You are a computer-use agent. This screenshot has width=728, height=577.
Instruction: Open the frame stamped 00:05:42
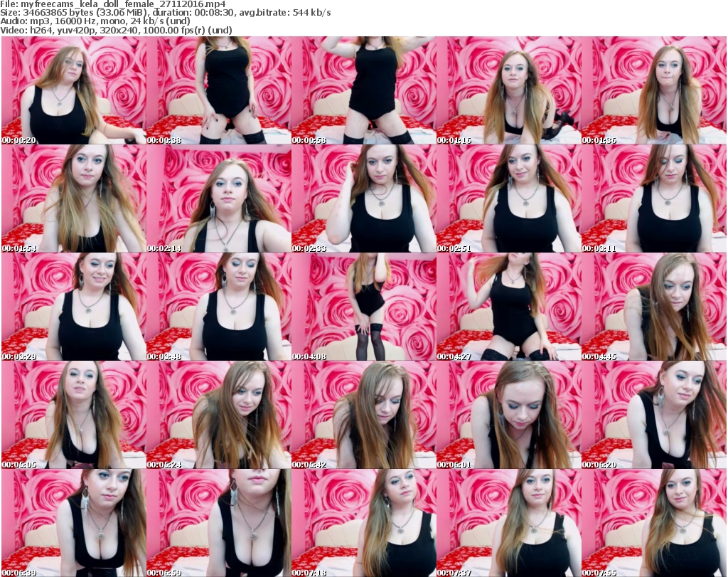point(363,415)
